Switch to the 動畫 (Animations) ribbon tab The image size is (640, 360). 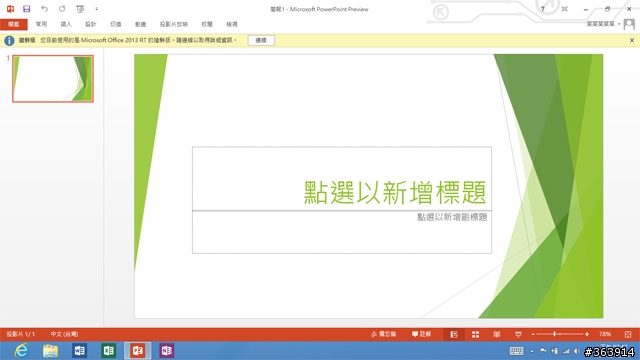pyautogui.click(x=140, y=24)
